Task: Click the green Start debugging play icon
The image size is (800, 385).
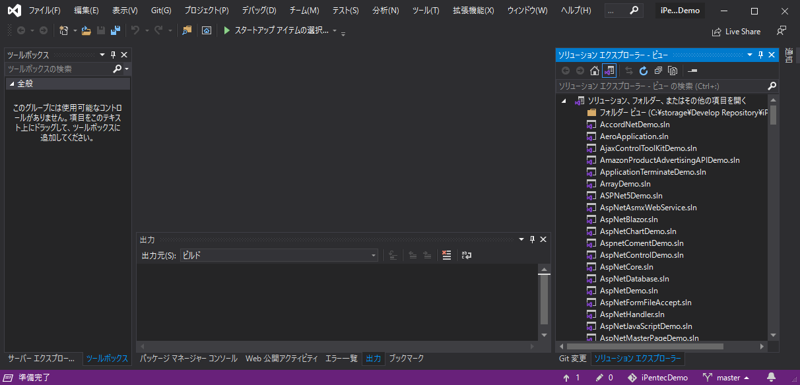Action: tap(227, 31)
